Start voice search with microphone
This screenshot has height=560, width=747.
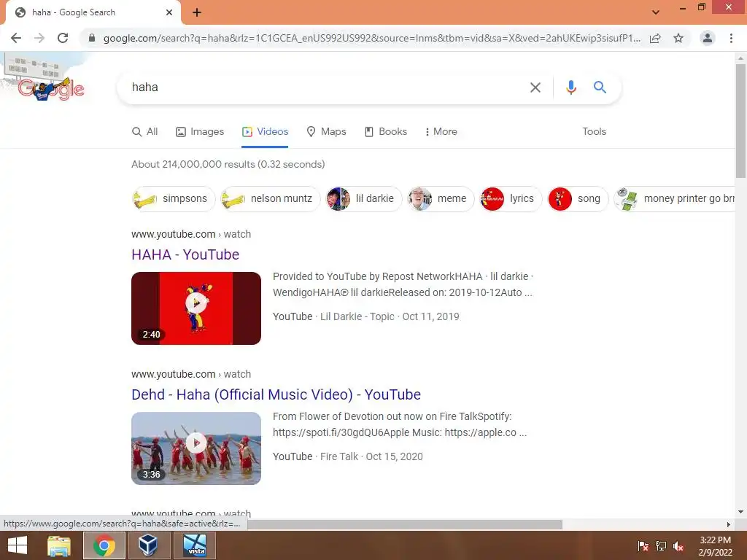click(570, 87)
